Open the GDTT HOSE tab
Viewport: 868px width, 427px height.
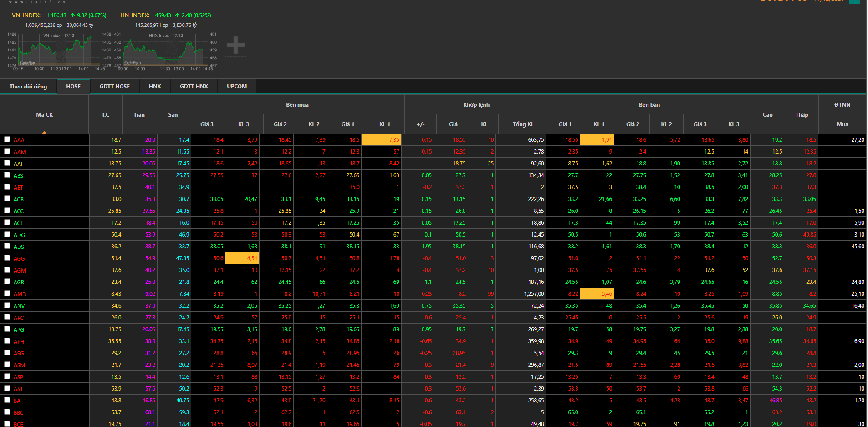pyautogui.click(x=115, y=87)
